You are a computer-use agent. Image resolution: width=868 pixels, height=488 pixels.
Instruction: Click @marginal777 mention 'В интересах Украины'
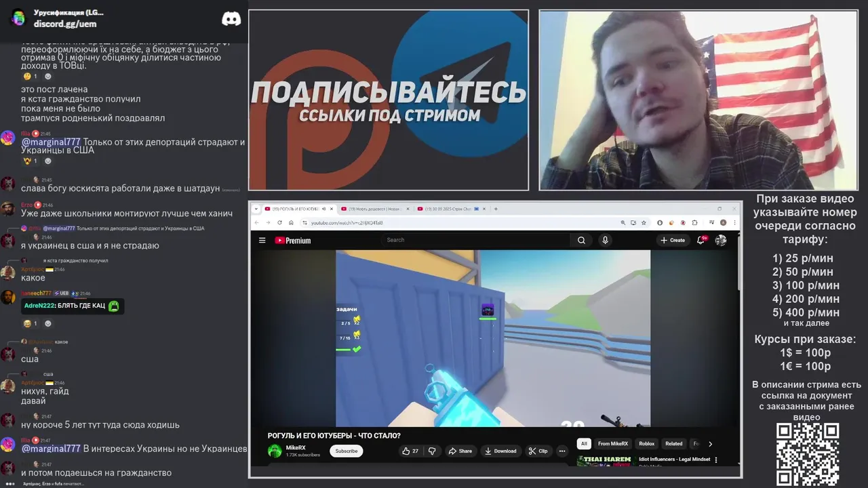pyautogui.click(x=51, y=448)
